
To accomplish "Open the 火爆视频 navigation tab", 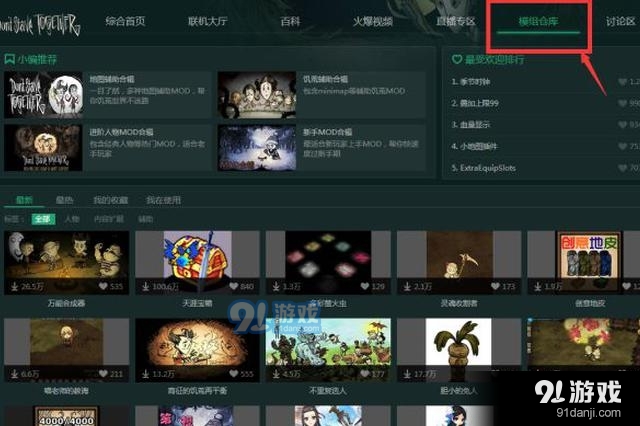I will pos(373,21).
